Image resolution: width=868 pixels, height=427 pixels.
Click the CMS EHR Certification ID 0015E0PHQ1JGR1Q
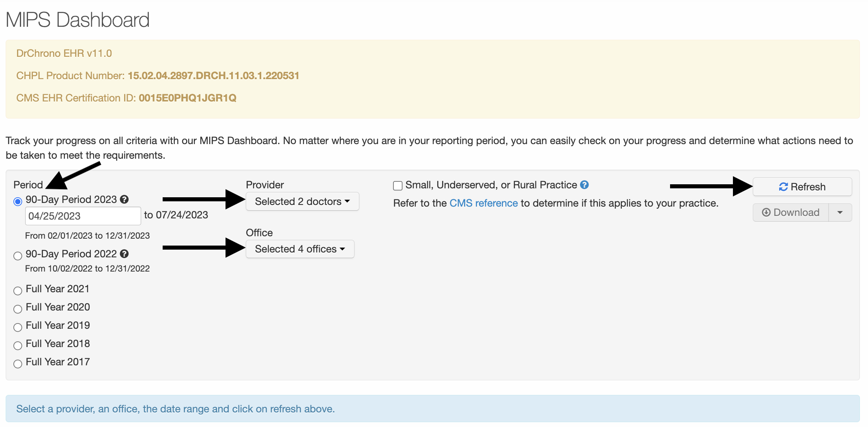(x=187, y=98)
